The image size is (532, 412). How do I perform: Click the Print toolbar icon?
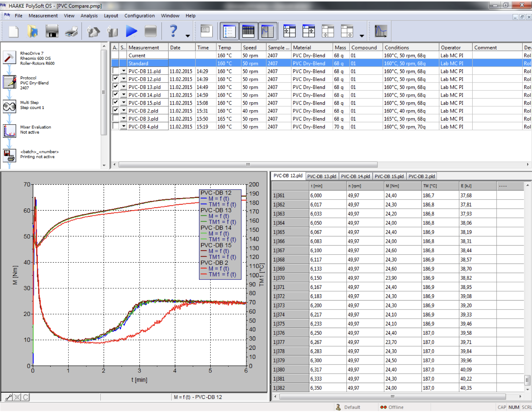[71, 31]
